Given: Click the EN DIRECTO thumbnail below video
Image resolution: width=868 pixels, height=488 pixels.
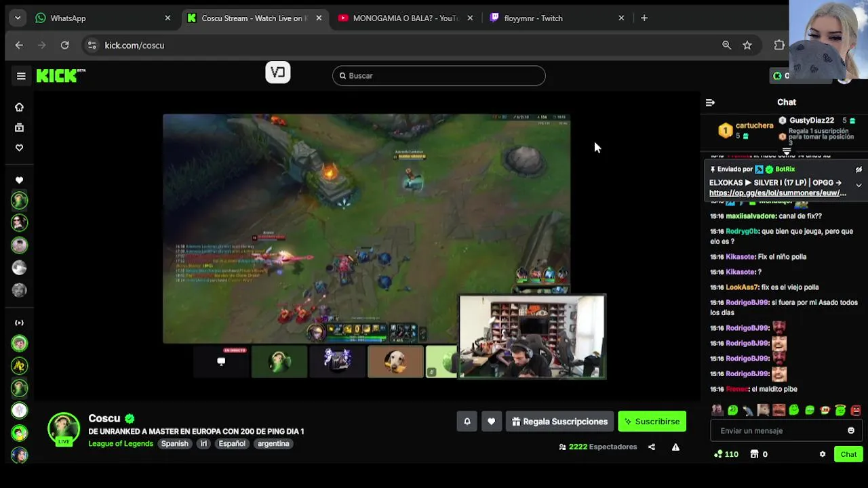Looking at the screenshot, I should point(221,362).
